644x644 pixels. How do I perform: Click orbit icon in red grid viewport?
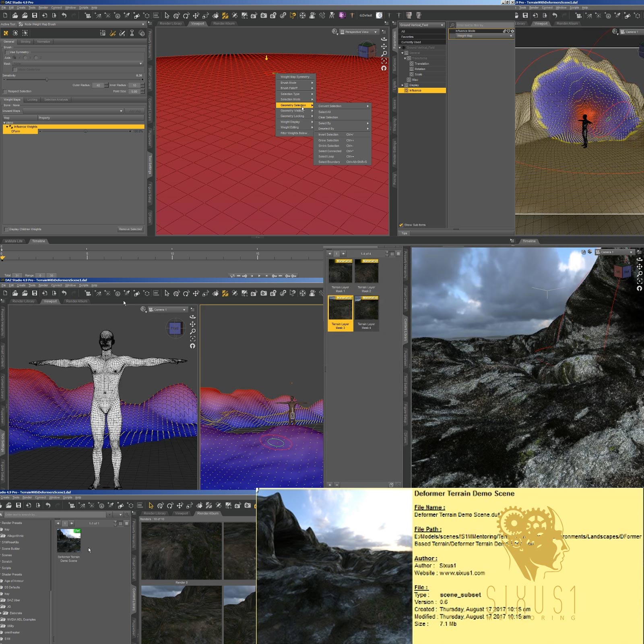pyautogui.click(x=384, y=39)
